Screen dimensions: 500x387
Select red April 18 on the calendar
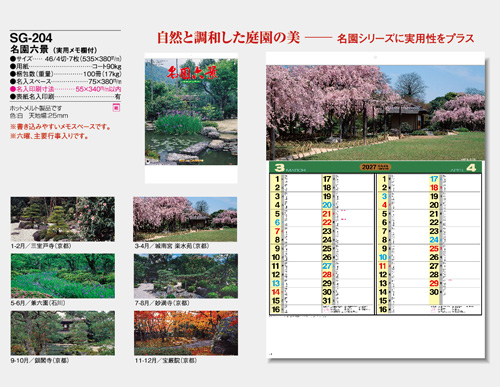pyautogui.click(x=434, y=188)
